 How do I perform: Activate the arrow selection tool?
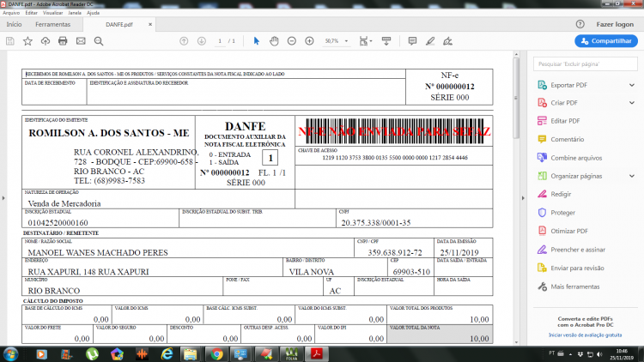click(256, 41)
